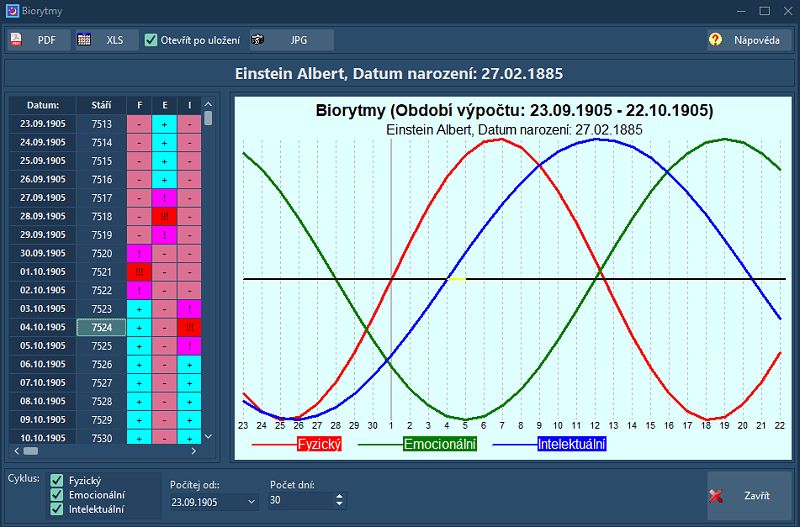
Task: Click the XLS spreadsheet export icon
Action: pos(85,40)
